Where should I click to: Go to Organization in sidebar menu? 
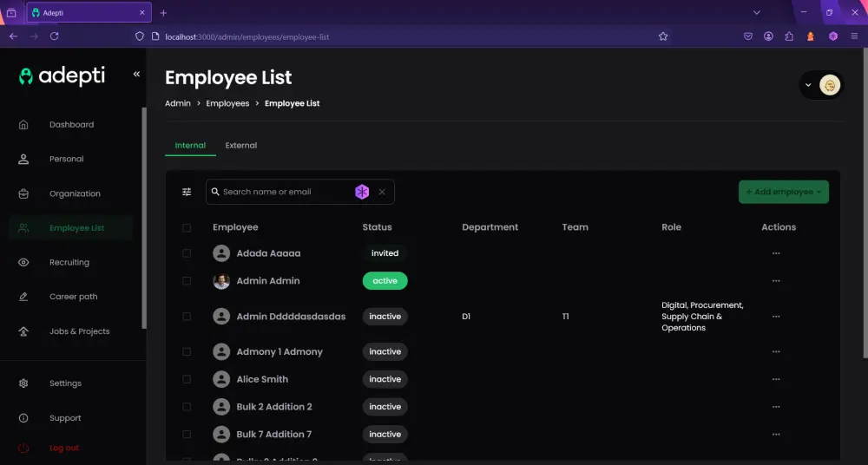75,193
